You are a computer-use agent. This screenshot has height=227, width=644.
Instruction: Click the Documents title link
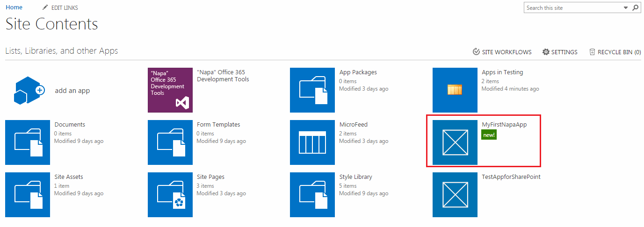click(70, 124)
